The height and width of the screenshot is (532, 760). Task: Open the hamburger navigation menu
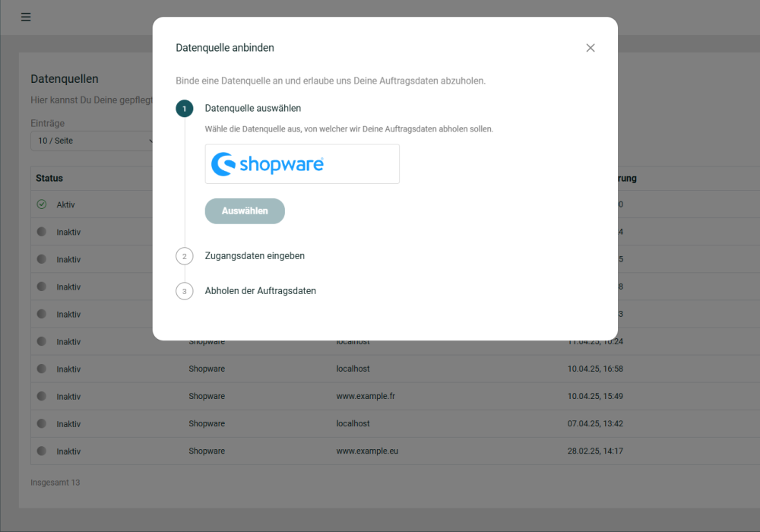[26, 17]
